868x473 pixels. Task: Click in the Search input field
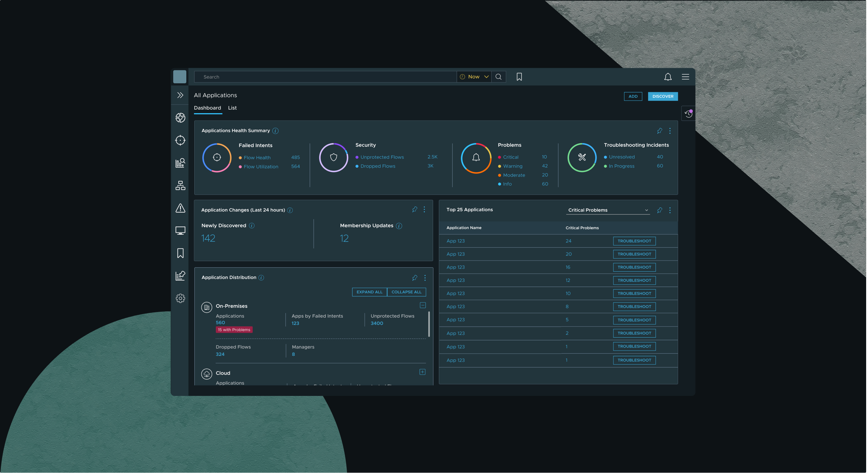pyautogui.click(x=325, y=77)
